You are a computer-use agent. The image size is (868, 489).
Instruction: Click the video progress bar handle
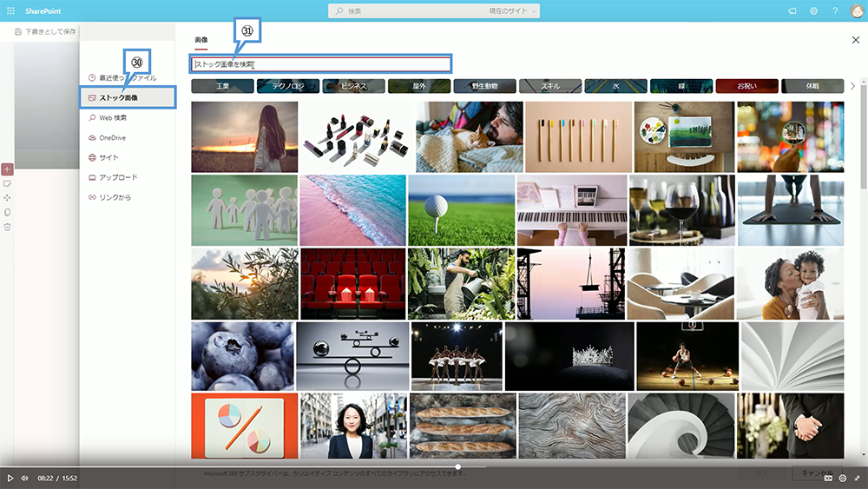457,466
